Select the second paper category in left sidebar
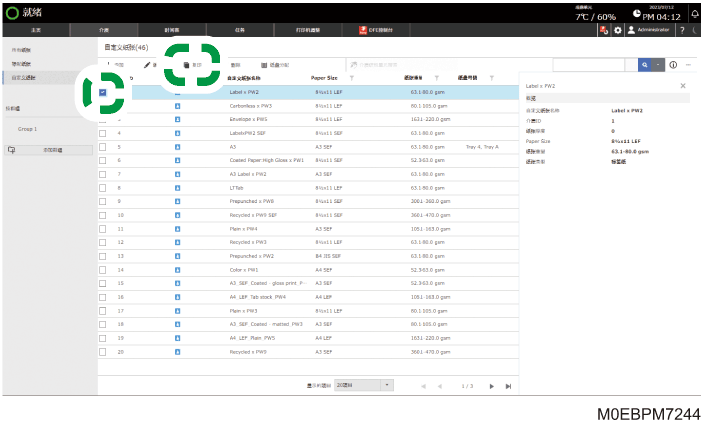The height and width of the screenshot is (425, 704). [21, 64]
